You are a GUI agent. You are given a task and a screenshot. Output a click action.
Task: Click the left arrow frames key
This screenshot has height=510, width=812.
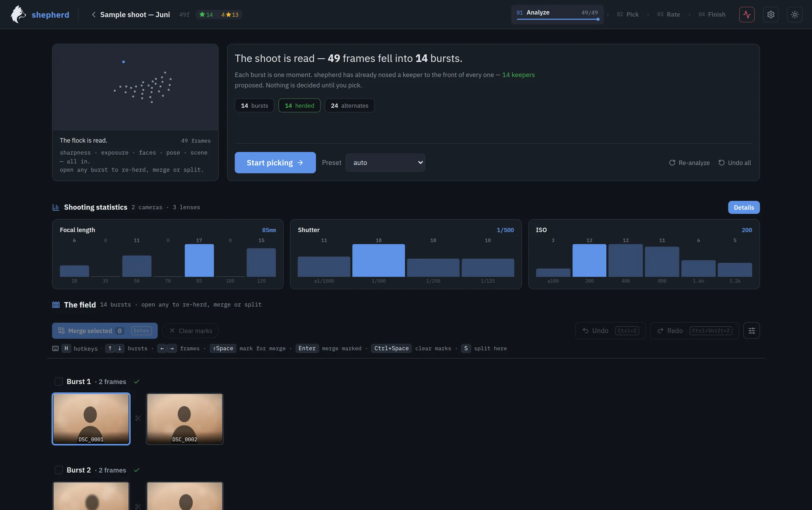(x=162, y=348)
